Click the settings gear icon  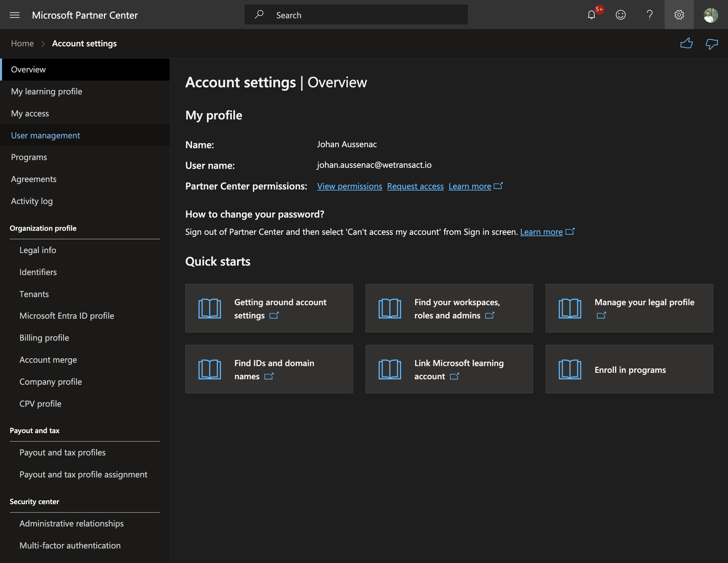[x=679, y=15]
